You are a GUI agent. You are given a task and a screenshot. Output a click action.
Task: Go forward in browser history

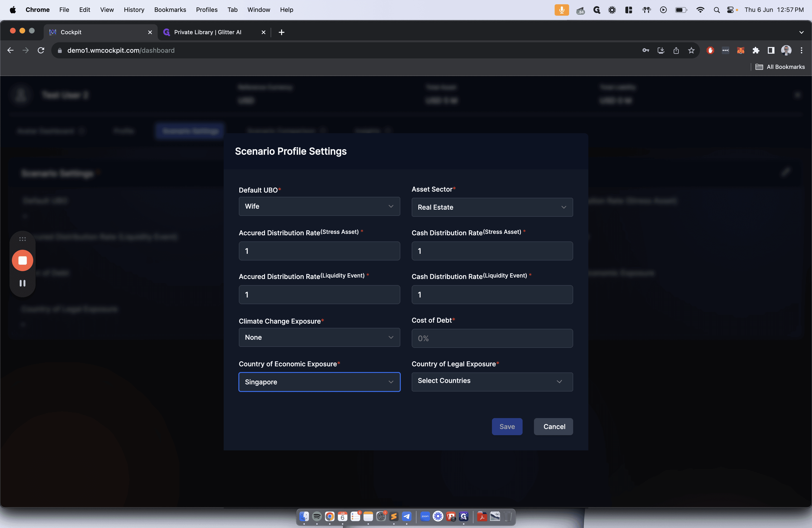pyautogui.click(x=26, y=50)
